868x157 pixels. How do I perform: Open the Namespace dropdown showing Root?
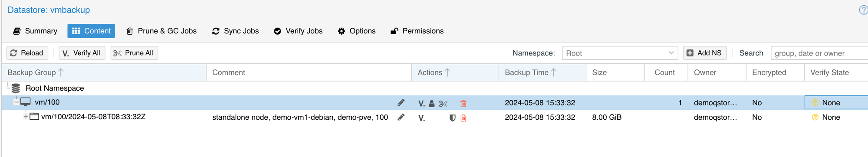click(620, 53)
